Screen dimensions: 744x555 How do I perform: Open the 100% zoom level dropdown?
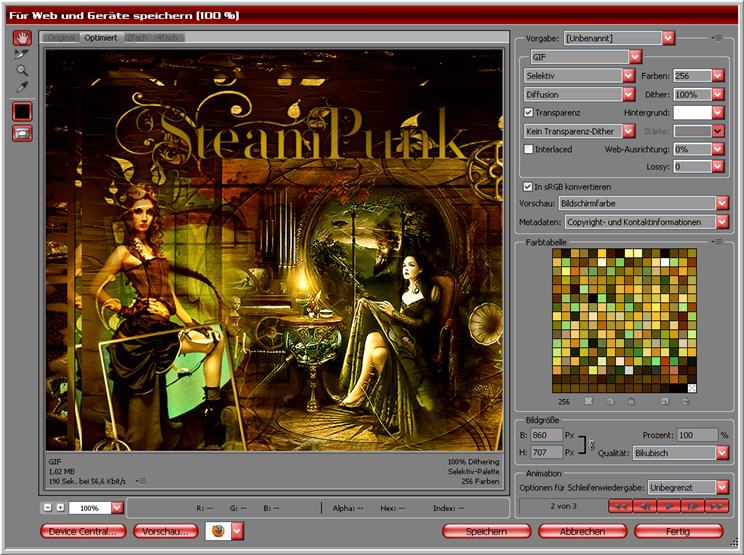(117, 508)
